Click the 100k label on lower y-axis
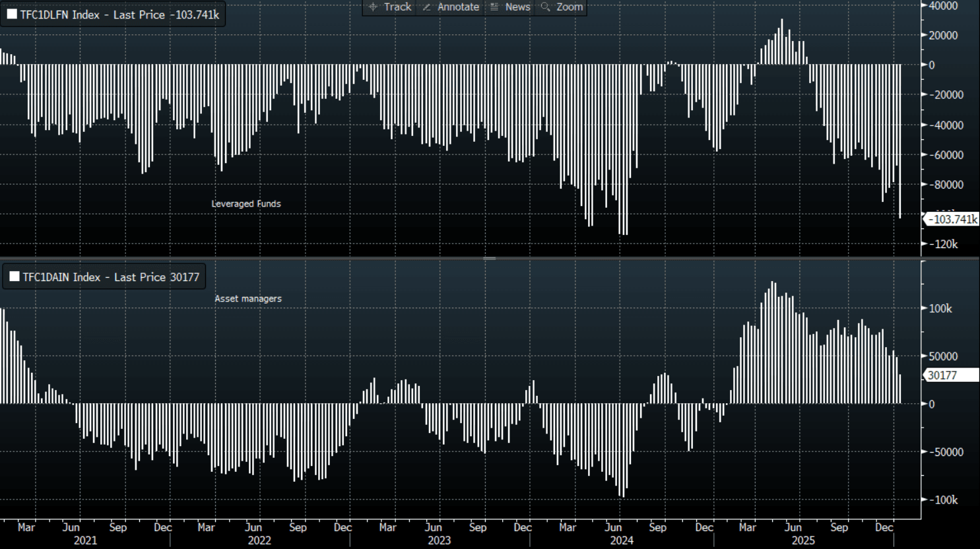 coord(940,308)
